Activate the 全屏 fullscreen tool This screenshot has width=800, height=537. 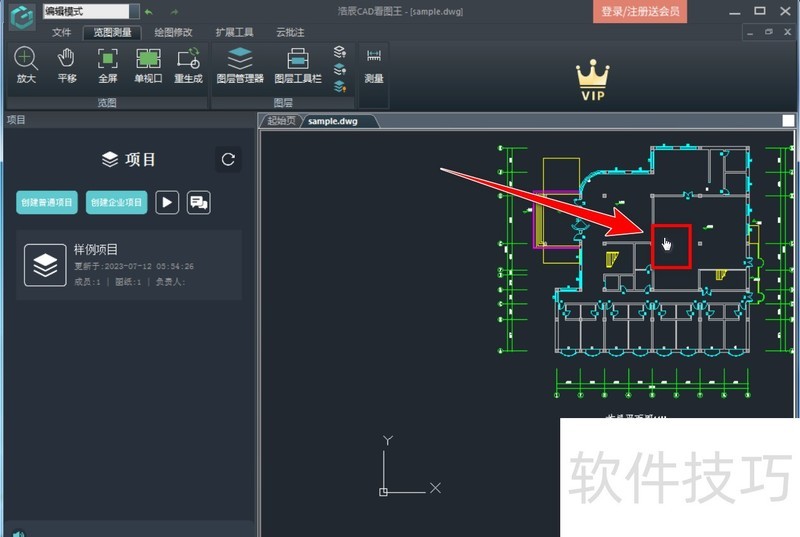pos(107,65)
